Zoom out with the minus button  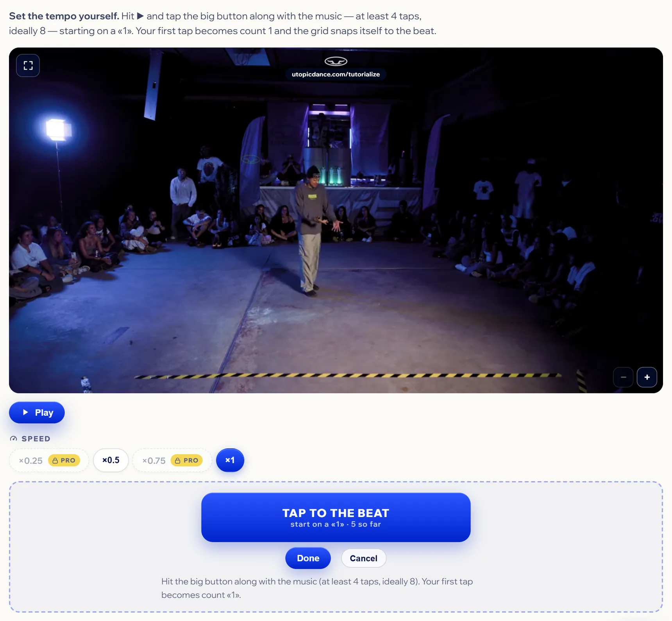(x=623, y=377)
